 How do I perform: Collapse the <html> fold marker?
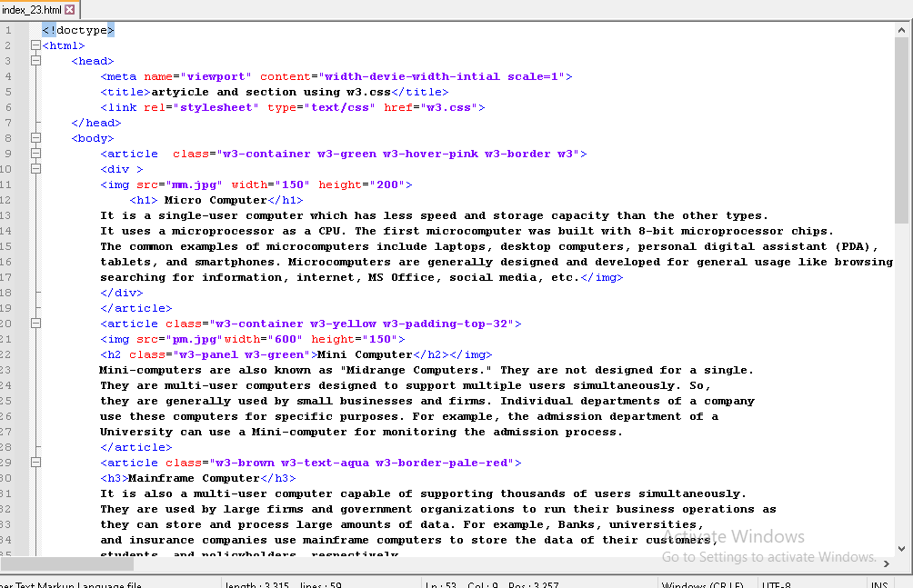click(35, 45)
